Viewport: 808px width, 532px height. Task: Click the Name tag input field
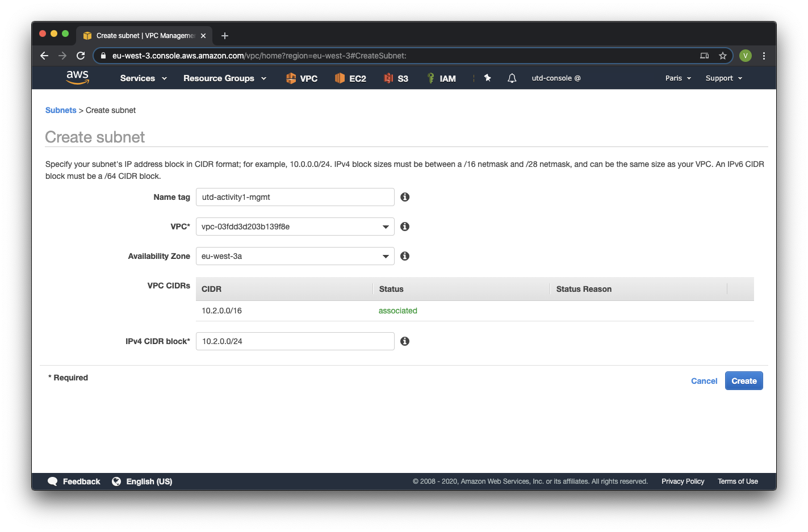[295, 197]
